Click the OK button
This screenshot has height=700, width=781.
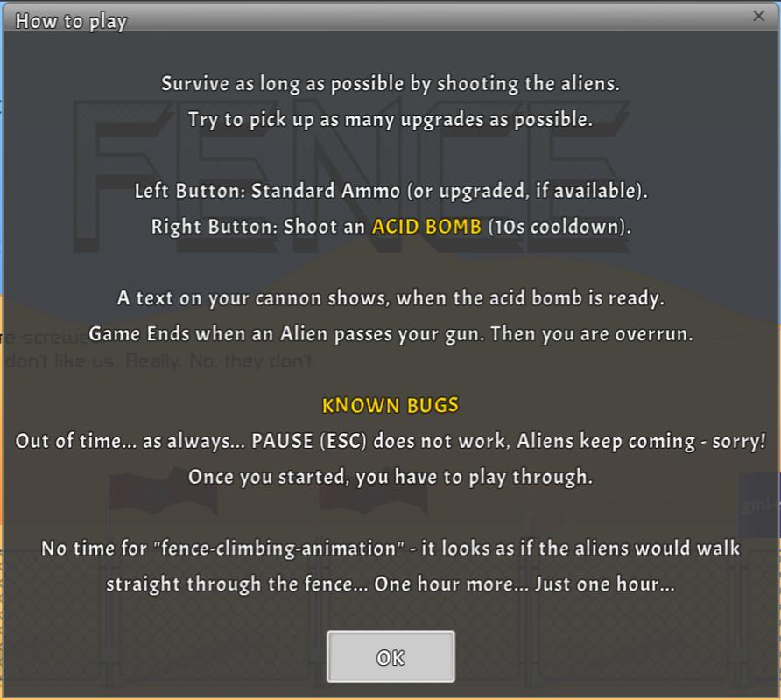(390, 656)
